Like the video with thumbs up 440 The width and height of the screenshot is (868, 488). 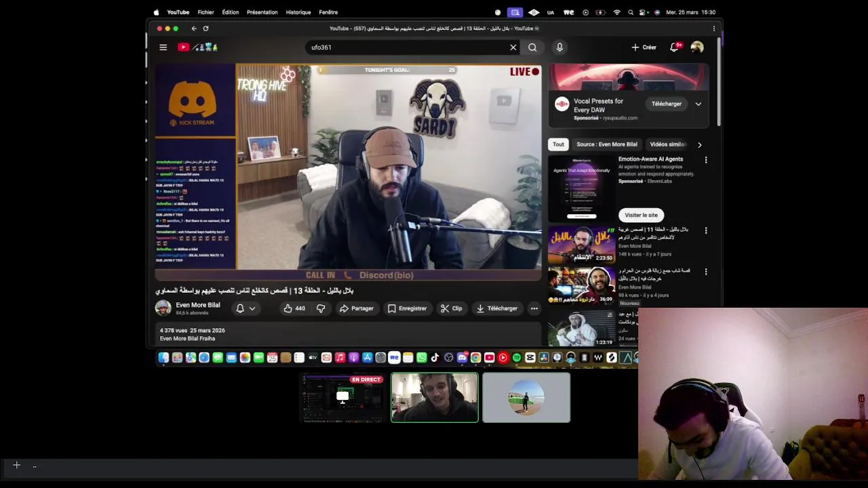(294, 308)
